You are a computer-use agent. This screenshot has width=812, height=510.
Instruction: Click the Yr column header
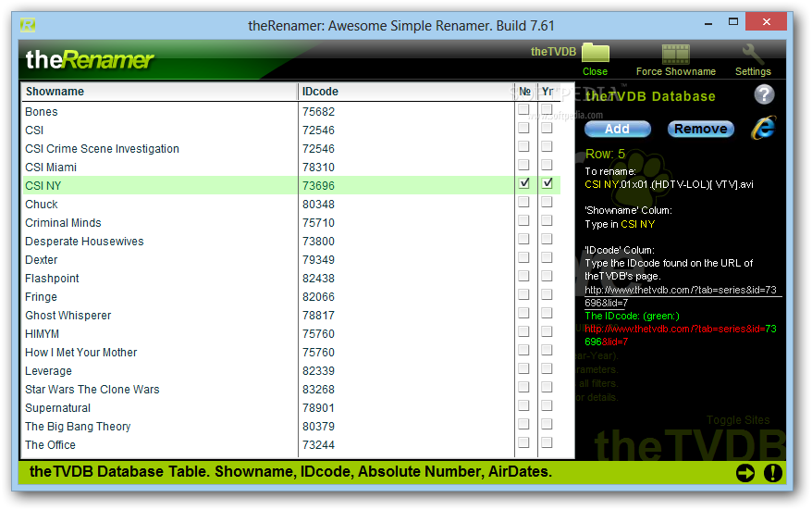(x=547, y=92)
